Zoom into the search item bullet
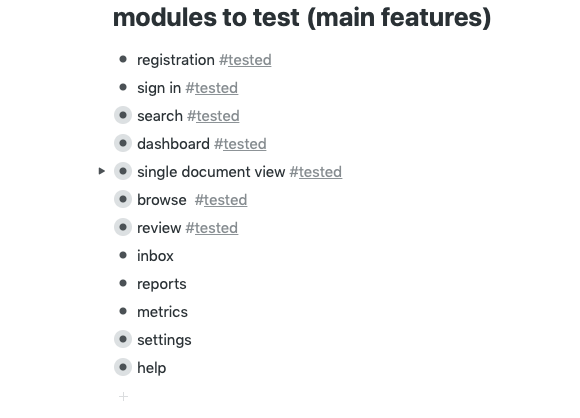This screenshot has width=580, height=418. pos(123,115)
